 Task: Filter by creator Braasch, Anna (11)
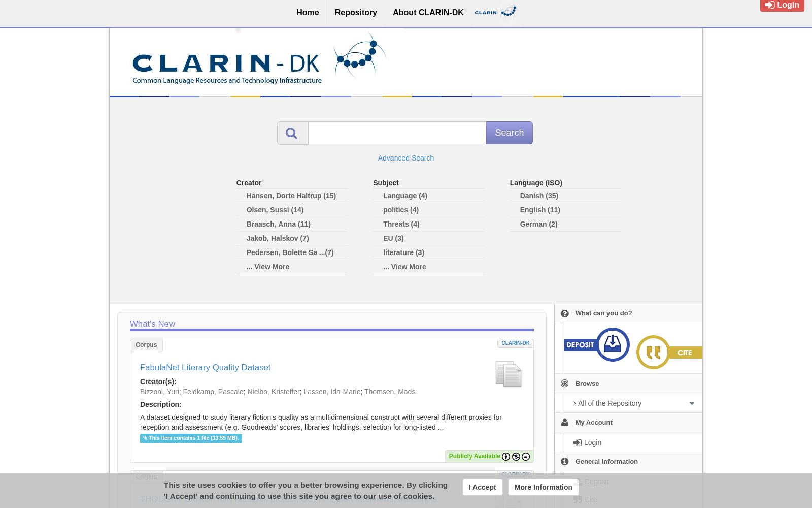click(279, 224)
